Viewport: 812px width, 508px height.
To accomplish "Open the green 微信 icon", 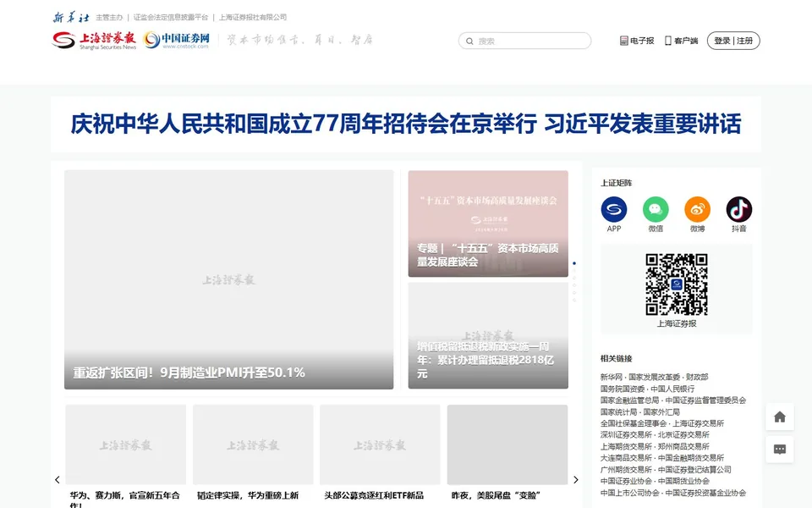I will [656, 209].
